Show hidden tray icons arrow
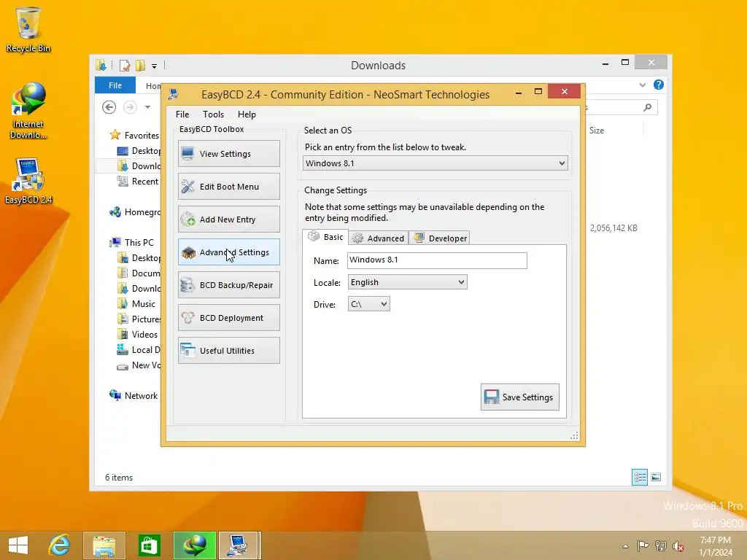The width and height of the screenshot is (747, 560). tap(625, 546)
